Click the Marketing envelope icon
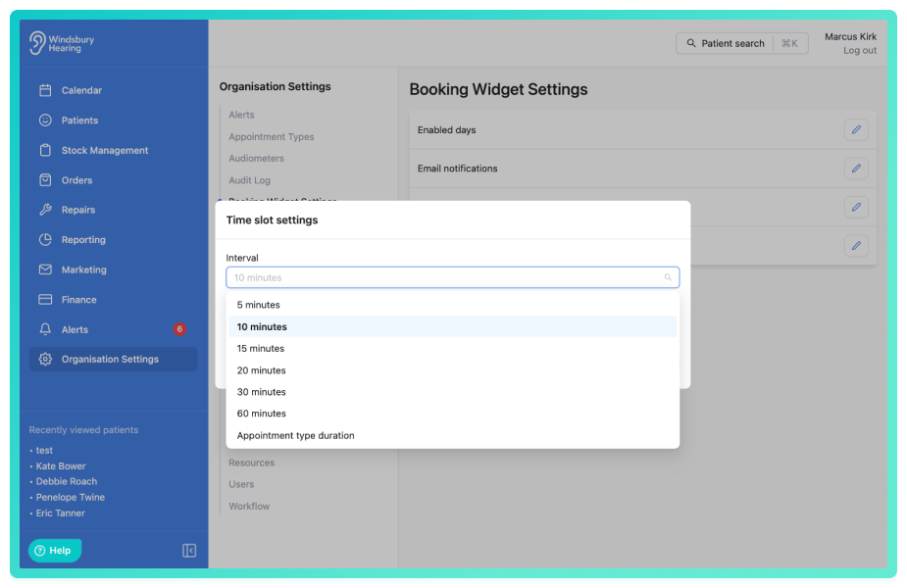 click(x=45, y=269)
